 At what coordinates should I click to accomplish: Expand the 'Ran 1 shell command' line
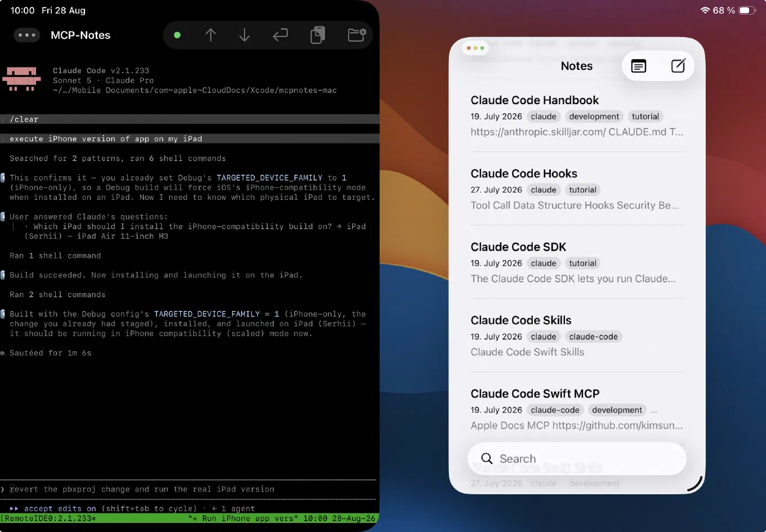point(55,256)
